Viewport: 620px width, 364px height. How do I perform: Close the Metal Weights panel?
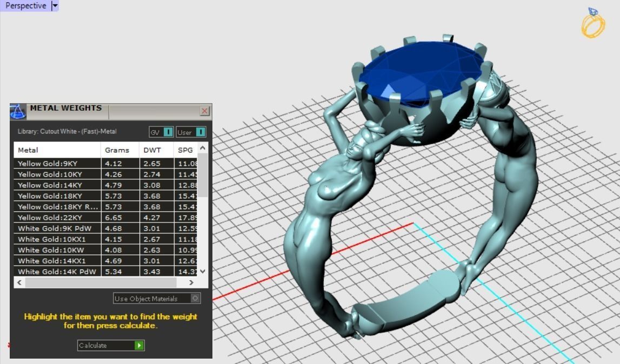click(x=204, y=111)
